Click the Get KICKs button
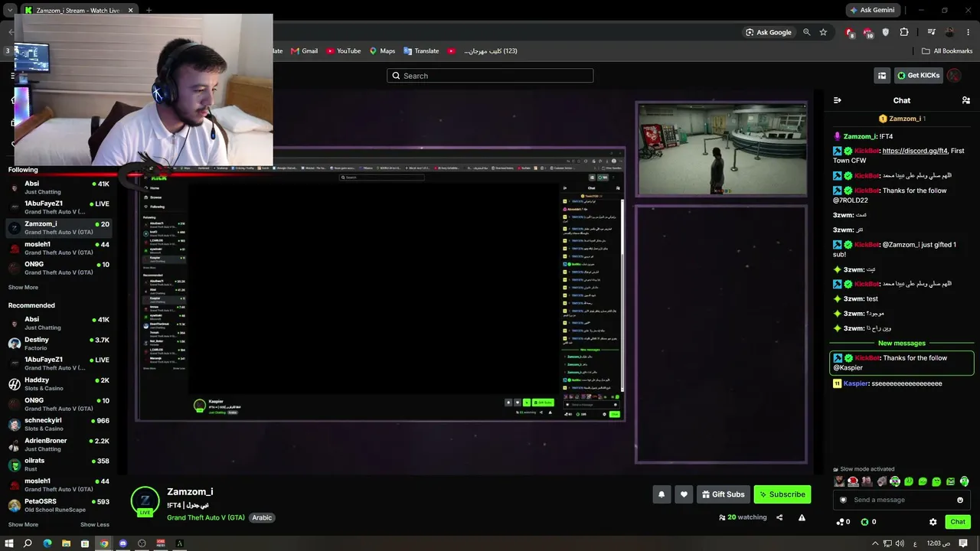Viewport: 980px width, 551px height. (x=918, y=76)
